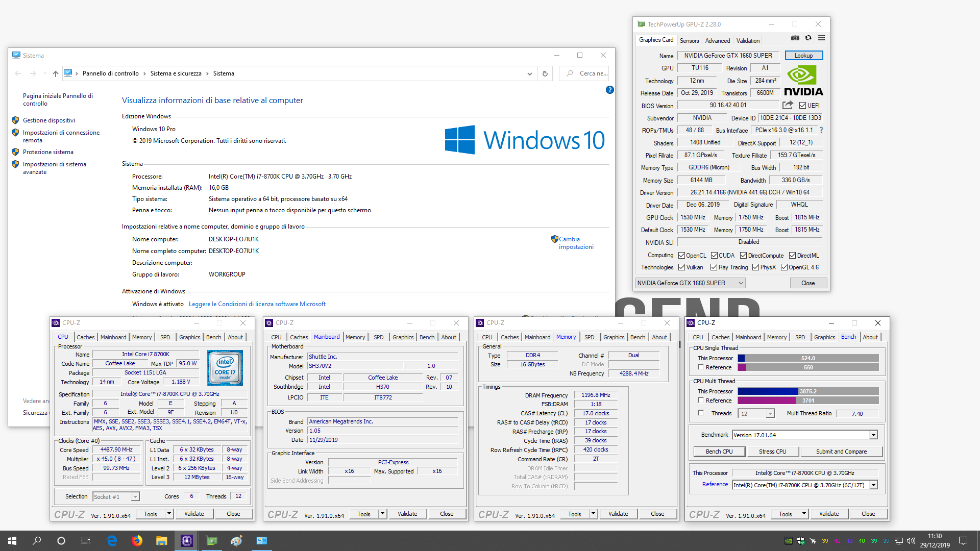Switch to Sensors tab in GPU-Z
Screen dimensions: 980x551
pos(689,41)
